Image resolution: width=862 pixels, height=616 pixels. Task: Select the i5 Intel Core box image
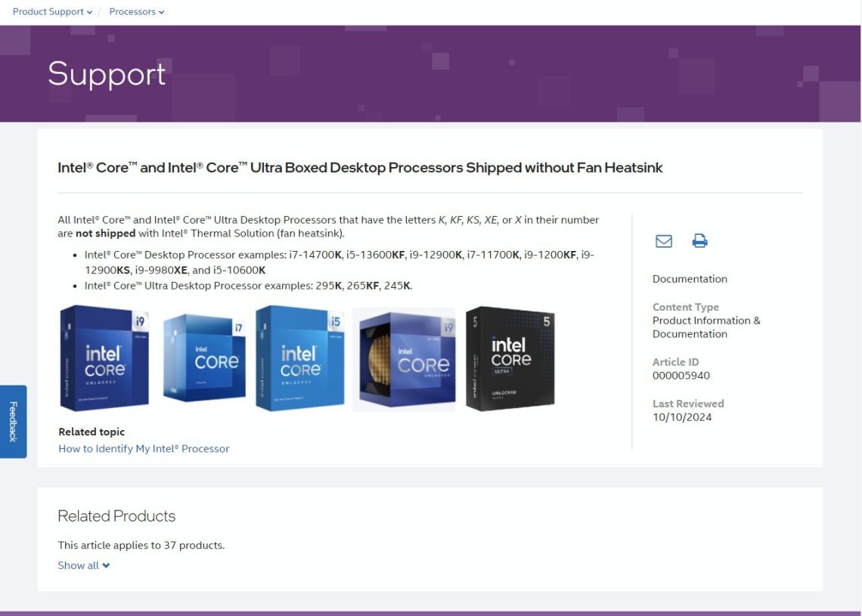(x=299, y=358)
